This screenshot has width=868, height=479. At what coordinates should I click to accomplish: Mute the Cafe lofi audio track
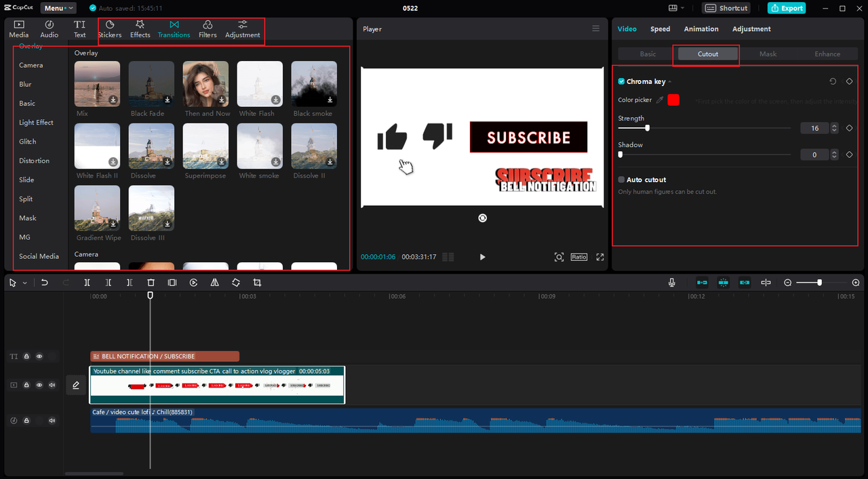[52, 420]
